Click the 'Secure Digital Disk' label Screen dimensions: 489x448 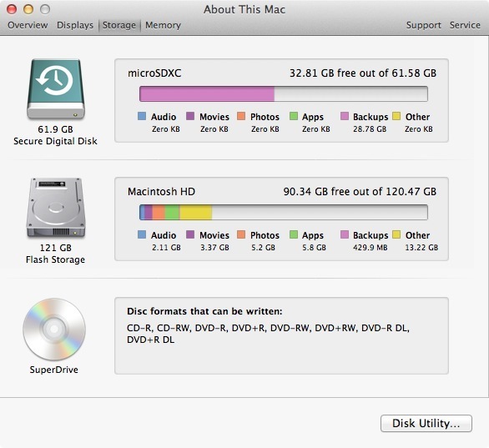pyautogui.click(x=56, y=141)
